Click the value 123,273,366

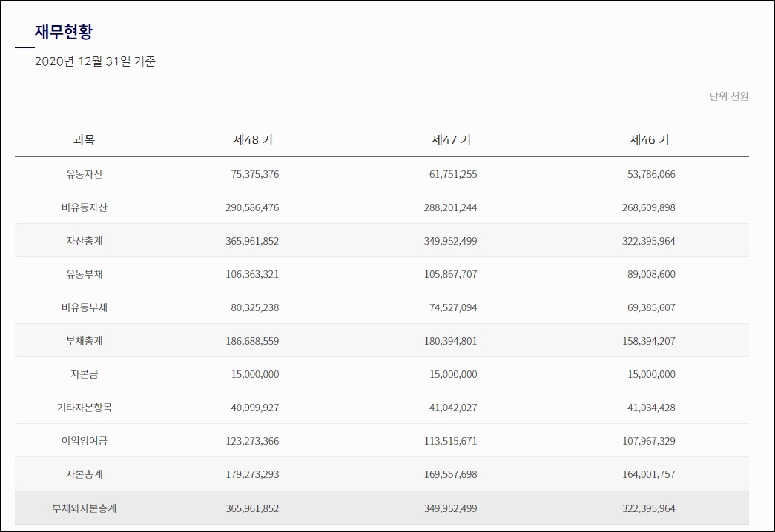[253, 441]
